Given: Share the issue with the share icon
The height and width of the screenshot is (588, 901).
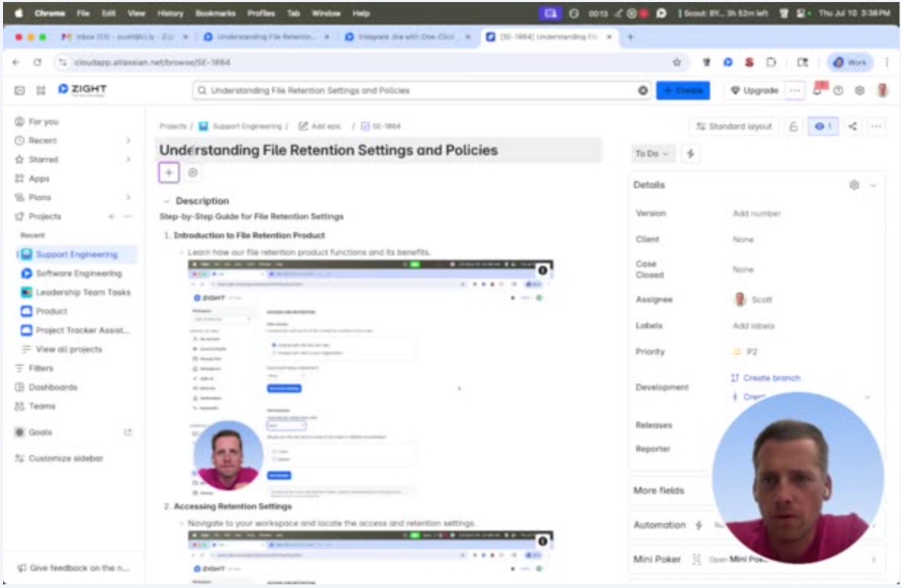Looking at the screenshot, I should (x=853, y=127).
